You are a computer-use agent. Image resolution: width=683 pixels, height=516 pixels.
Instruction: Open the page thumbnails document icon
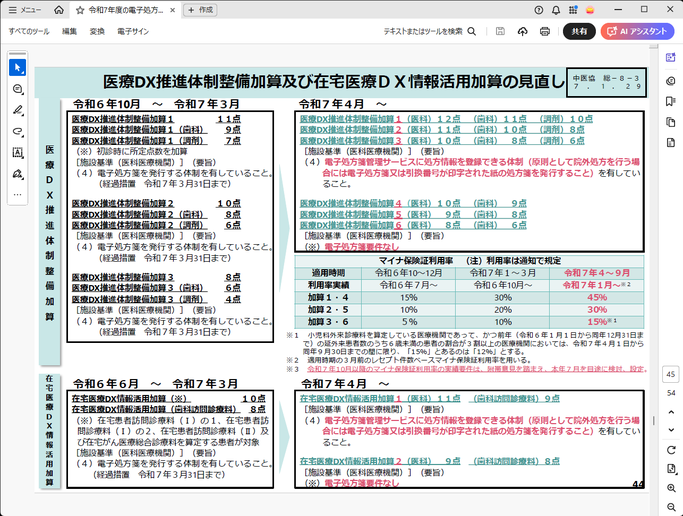[671, 142]
